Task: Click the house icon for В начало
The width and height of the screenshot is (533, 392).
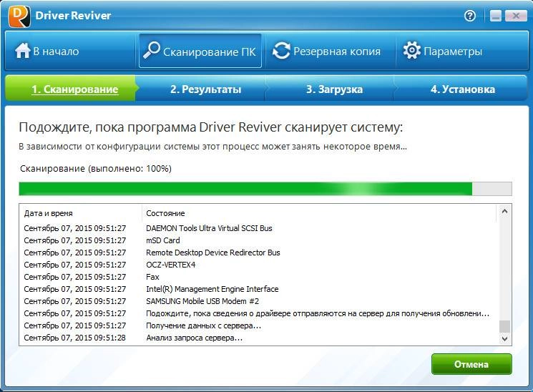Action: pos(23,51)
